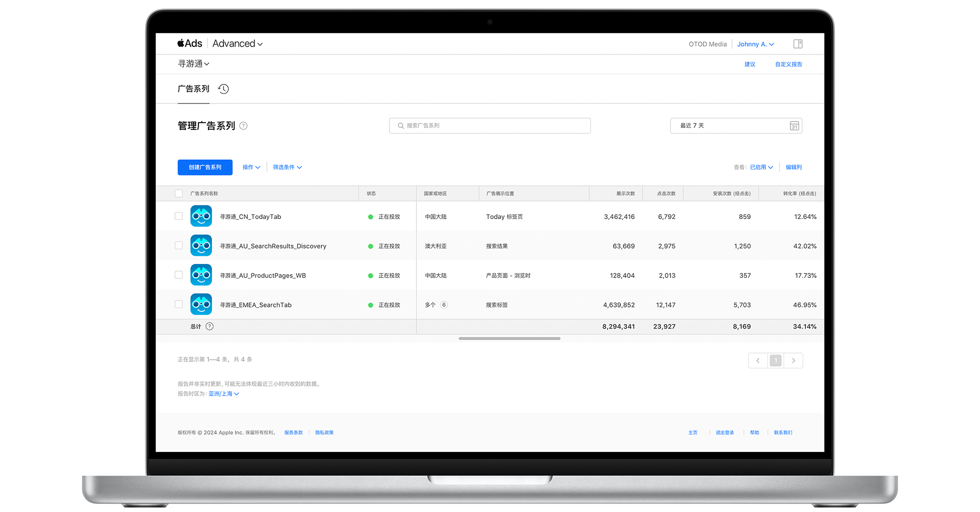Screen dimensions: 980x512
Task: Sort by 安装次数 (经点击) column header
Action: 731,193
